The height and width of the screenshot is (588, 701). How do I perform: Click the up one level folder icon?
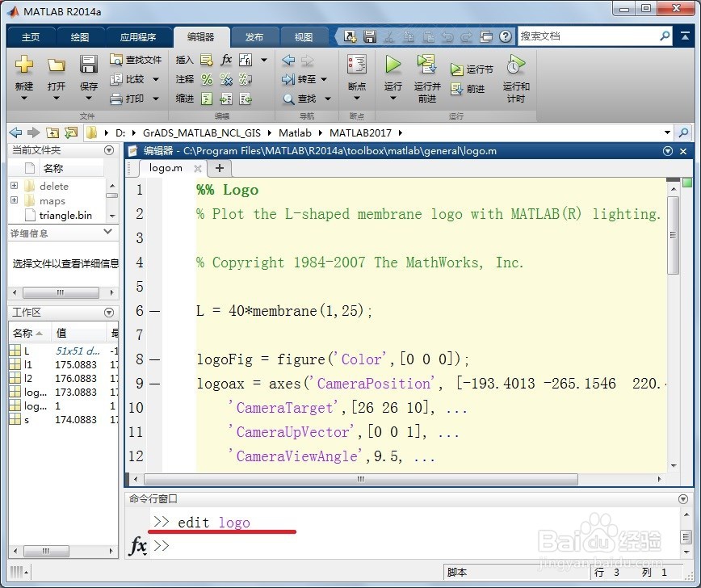[x=52, y=132]
